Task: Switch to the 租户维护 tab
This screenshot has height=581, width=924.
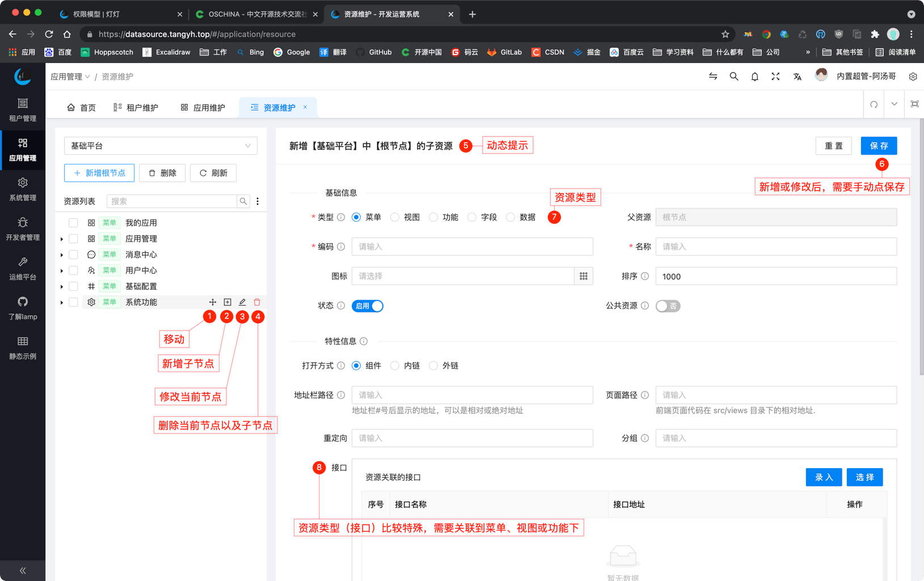Action: 136,107
